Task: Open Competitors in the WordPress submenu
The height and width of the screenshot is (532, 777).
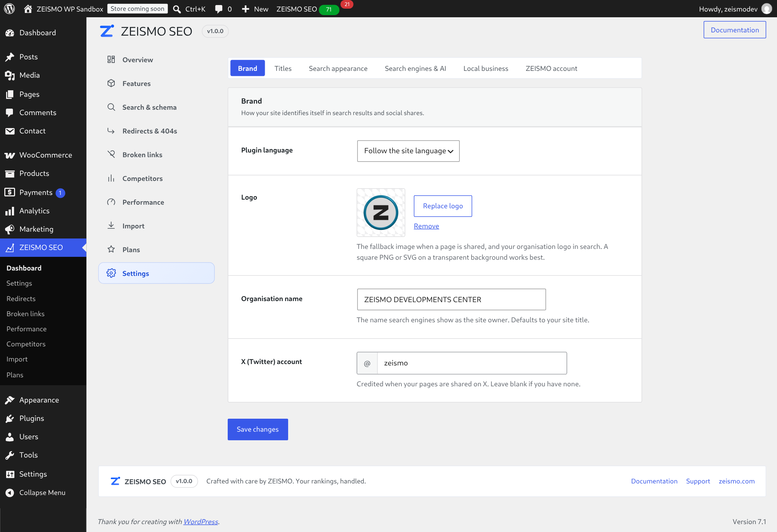Action: (x=26, y=344)
